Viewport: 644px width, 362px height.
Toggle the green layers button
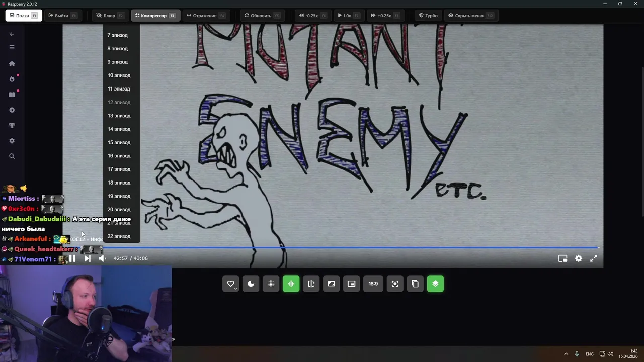pyautogui.click(x=435, y=284)
